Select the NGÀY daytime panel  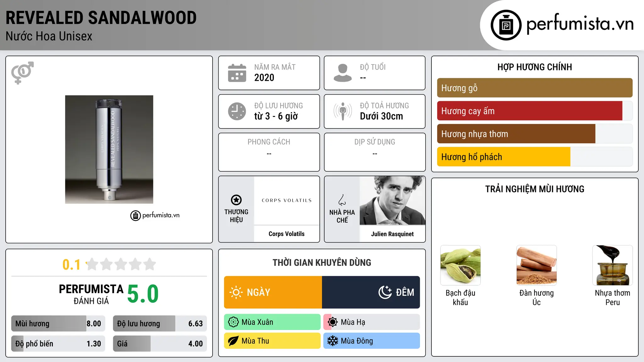coord(273,292)
